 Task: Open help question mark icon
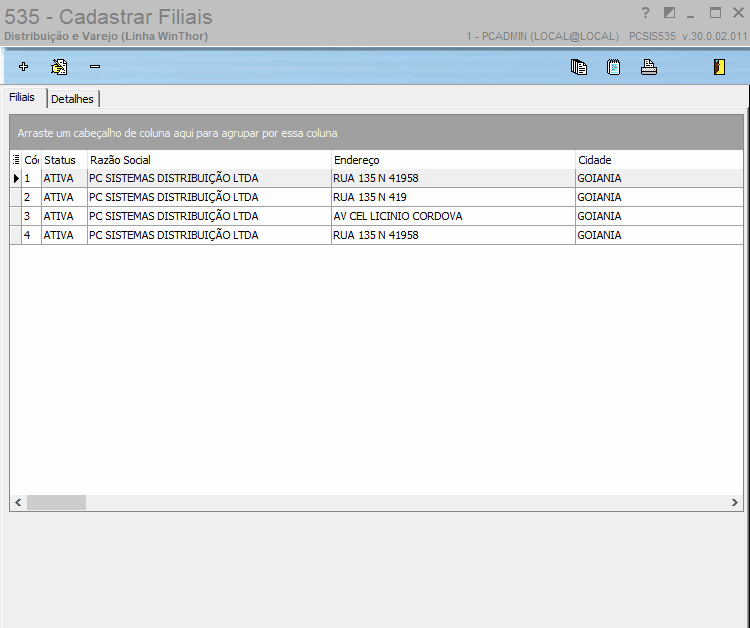645,13
